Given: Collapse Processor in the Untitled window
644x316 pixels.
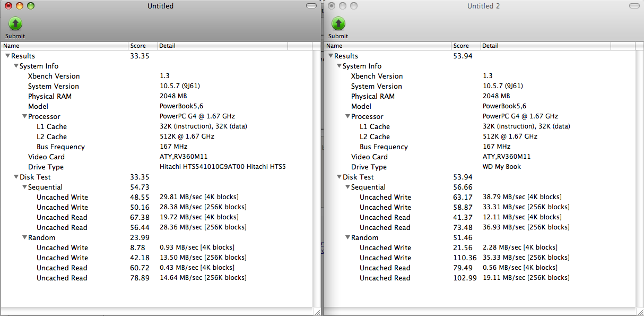Looking at the screenshot, I should (24, 116).
